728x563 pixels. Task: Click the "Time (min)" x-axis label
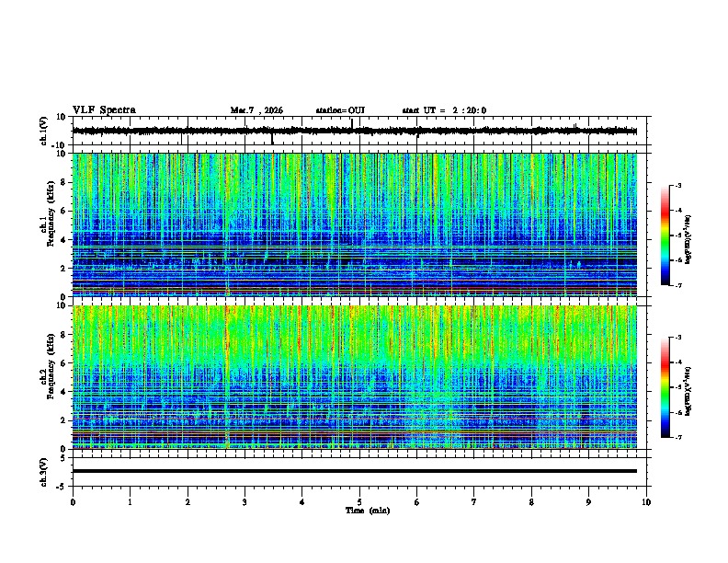pos(368,511)
